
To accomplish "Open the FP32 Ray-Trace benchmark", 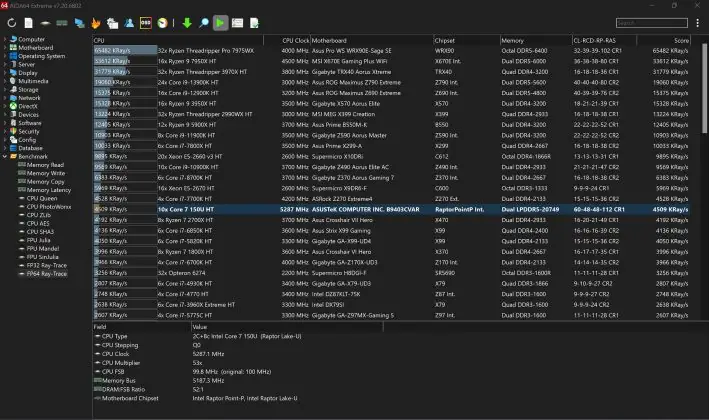I will (x=47, y=265).
